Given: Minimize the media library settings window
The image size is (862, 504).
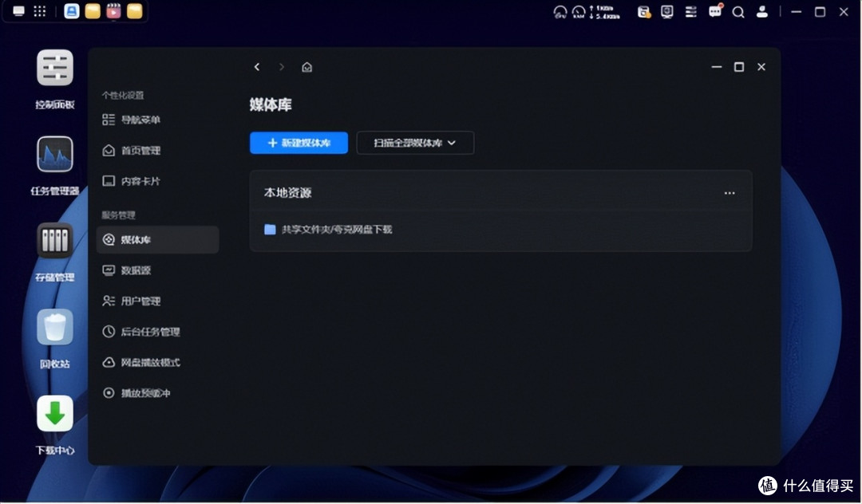Looking at the screenshot, I should pos(716,67).
